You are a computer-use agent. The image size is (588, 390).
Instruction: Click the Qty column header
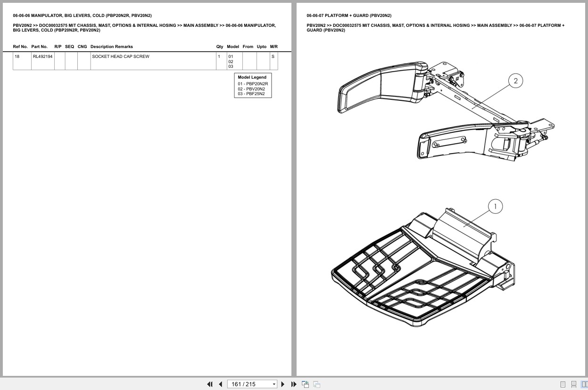click(x=220, y=47)
